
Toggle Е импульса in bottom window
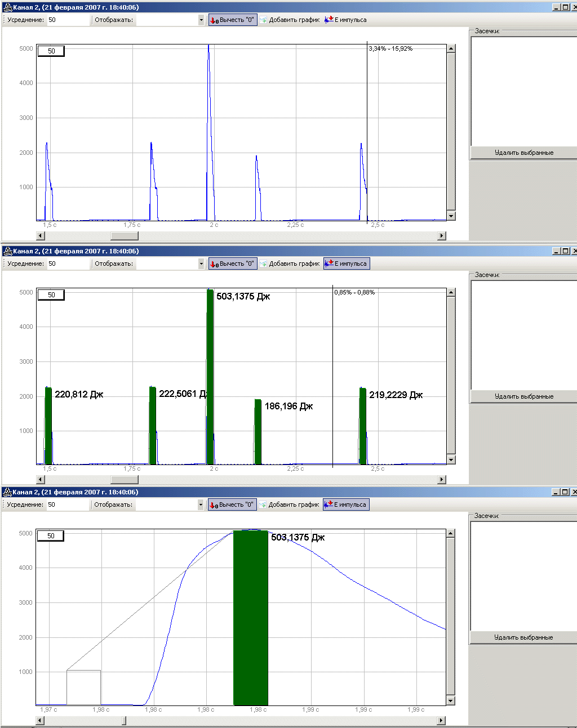click(345, 504)
